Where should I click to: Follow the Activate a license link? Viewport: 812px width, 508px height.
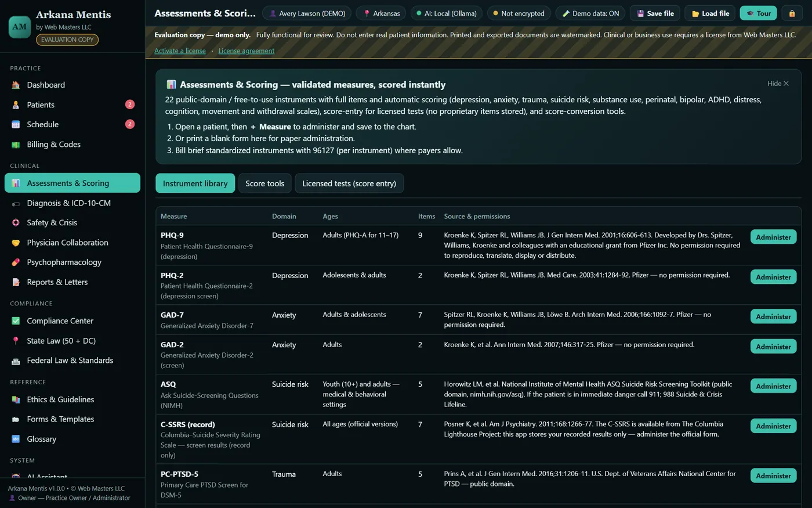tap(180, 51)
